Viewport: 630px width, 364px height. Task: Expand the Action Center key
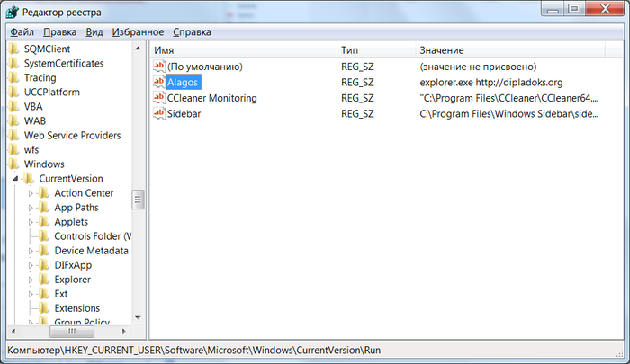point(31,193)
